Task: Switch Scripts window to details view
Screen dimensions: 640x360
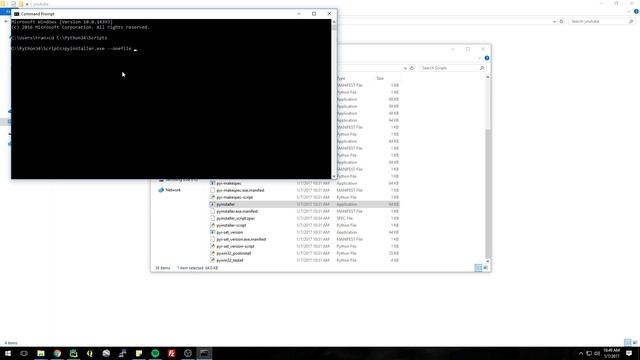Action: (478, 268)
